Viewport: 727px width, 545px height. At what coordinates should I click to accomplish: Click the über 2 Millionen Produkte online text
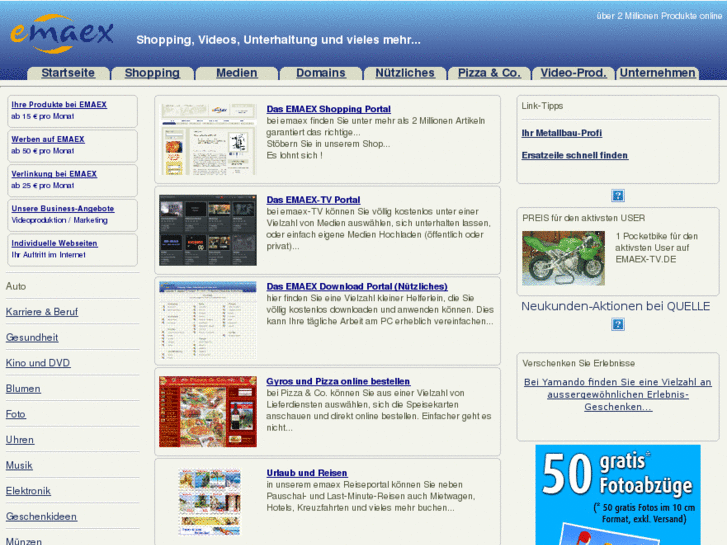click(659, 16)
